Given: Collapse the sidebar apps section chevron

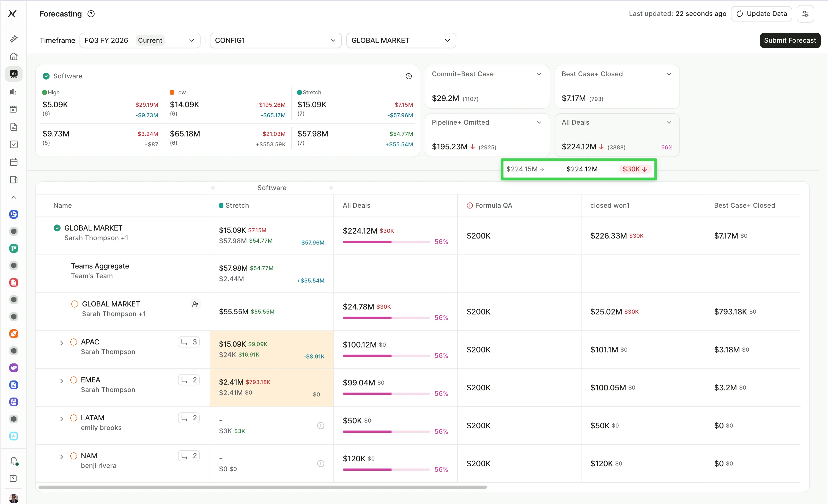Looking at the screenshot, I should [x=13, y=197].
